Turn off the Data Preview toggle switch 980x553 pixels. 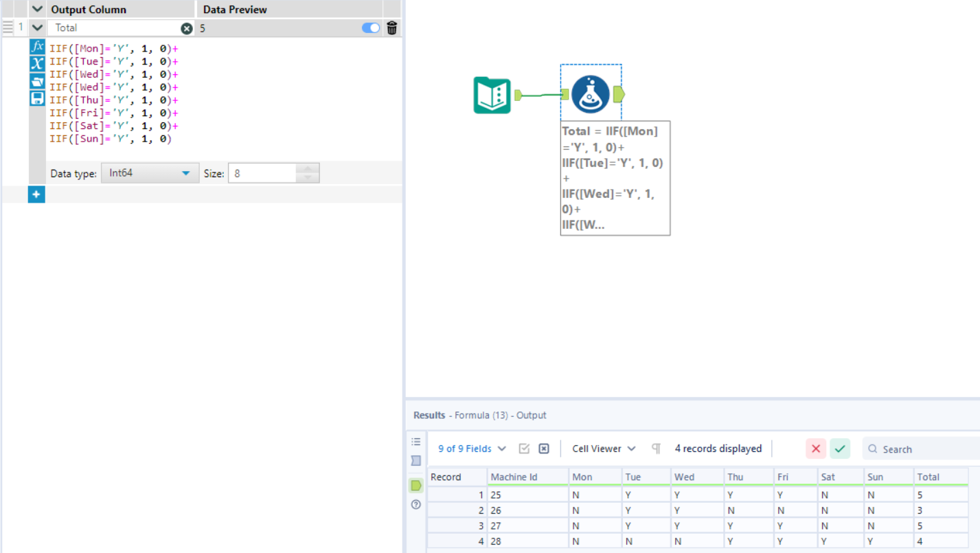click(369, 27)
